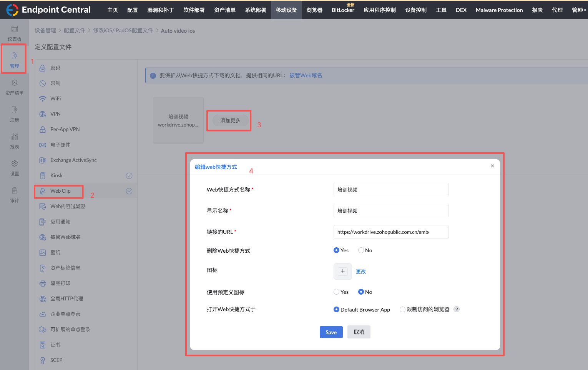The image size is (588, 370).
Task: Choose 限制访问的浏览器 radio option
Action: coord(402,309)
